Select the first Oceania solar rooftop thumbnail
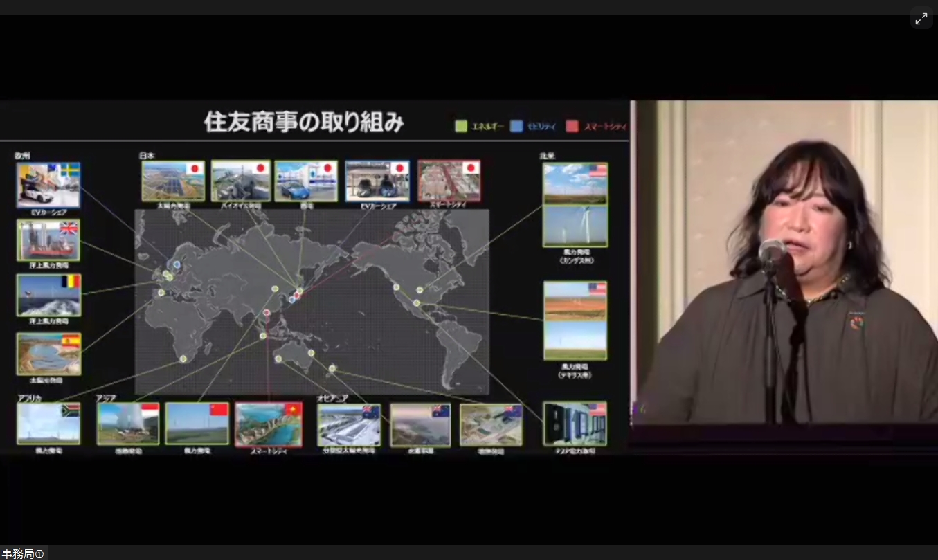 [349, 425]
